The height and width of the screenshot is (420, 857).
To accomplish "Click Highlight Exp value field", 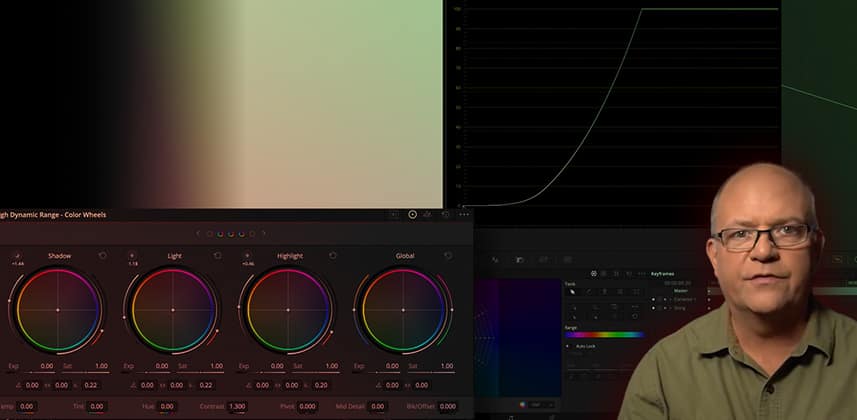I will (277, 366).
